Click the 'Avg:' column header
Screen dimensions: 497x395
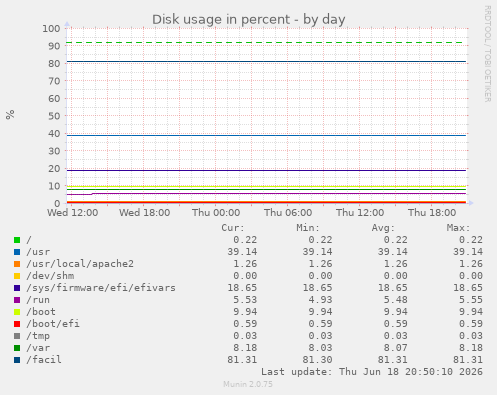tap(383, 228)
